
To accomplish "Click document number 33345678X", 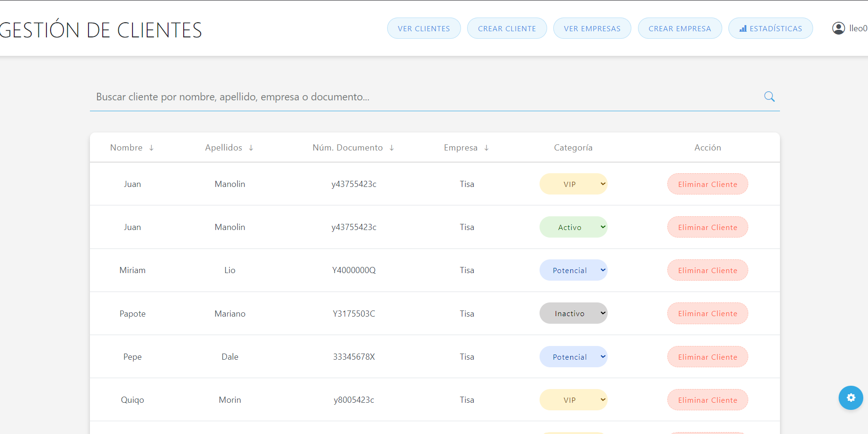I will tap(354, 357).
